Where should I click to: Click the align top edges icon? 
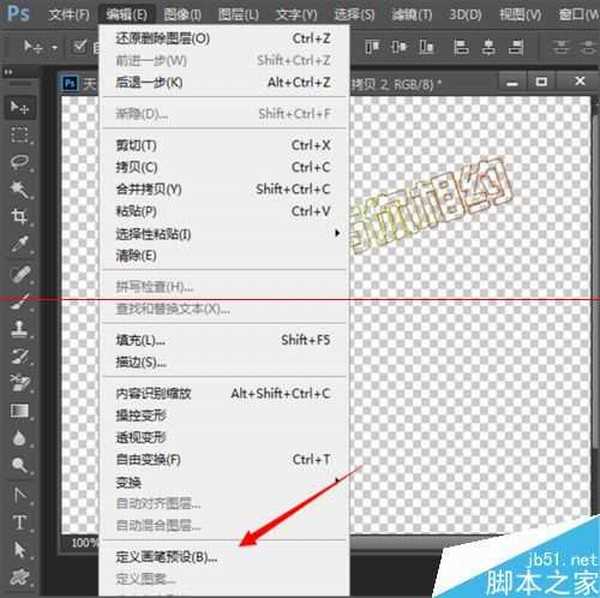coord(369,46)
